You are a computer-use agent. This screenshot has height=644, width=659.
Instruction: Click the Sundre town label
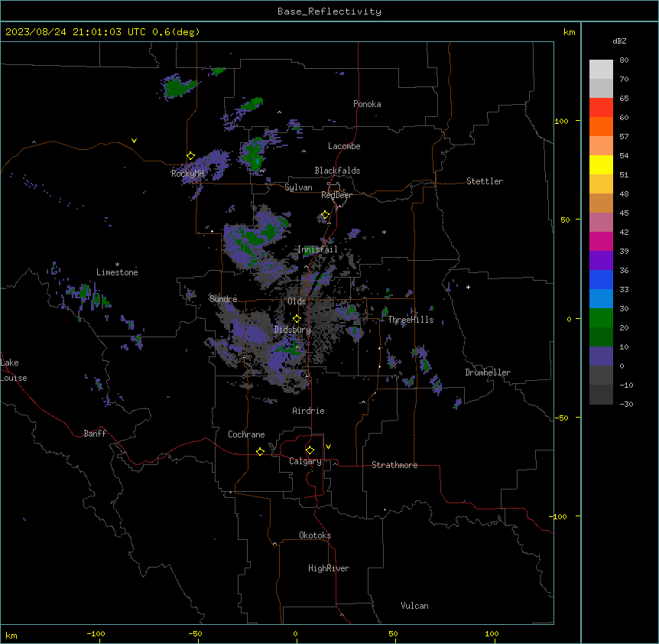pos(223,299)
